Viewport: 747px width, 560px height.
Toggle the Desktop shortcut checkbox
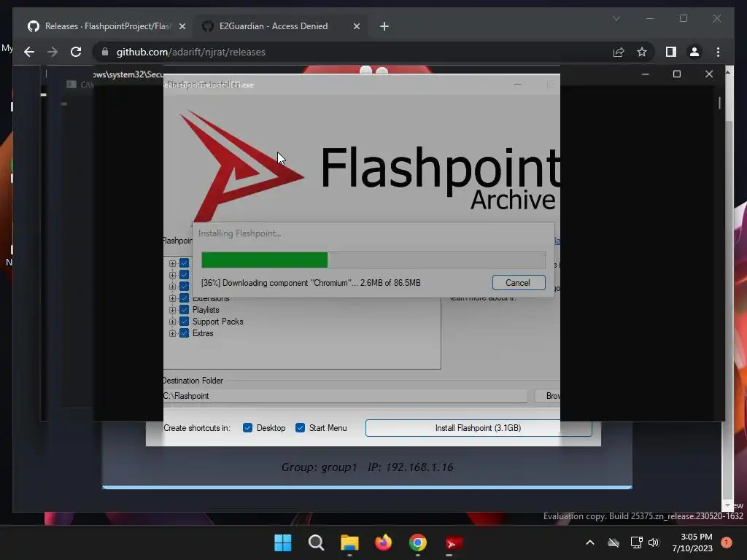247,427
